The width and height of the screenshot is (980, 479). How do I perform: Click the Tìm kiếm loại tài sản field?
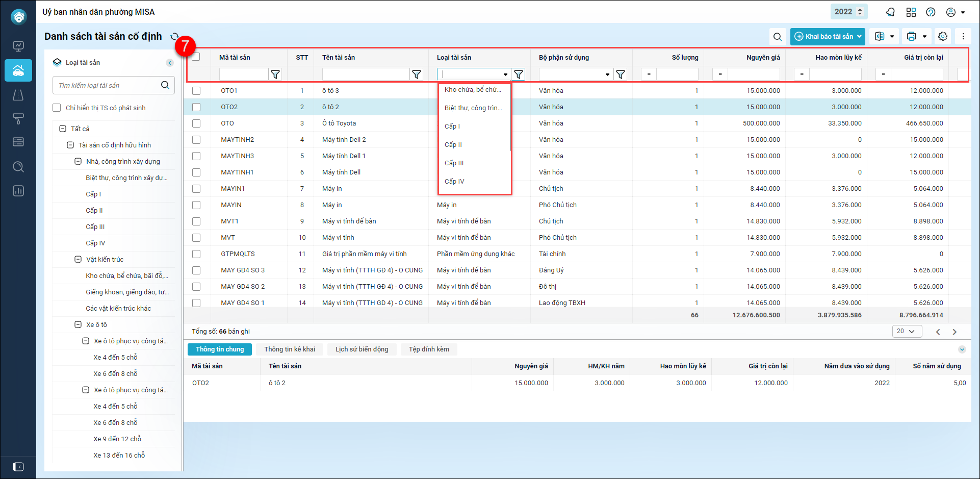coord(107,86)
